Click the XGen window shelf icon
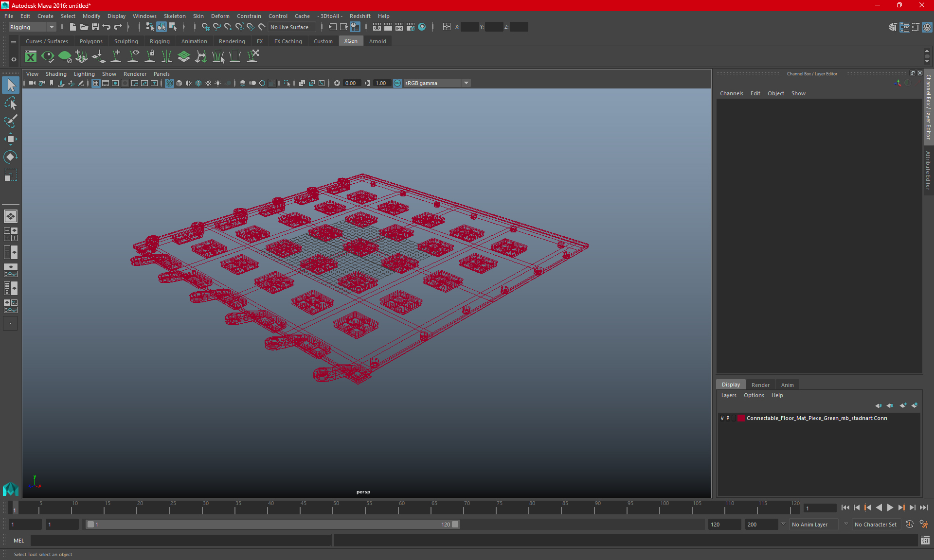Screen dimensions: 934x560 click(31, 57)
